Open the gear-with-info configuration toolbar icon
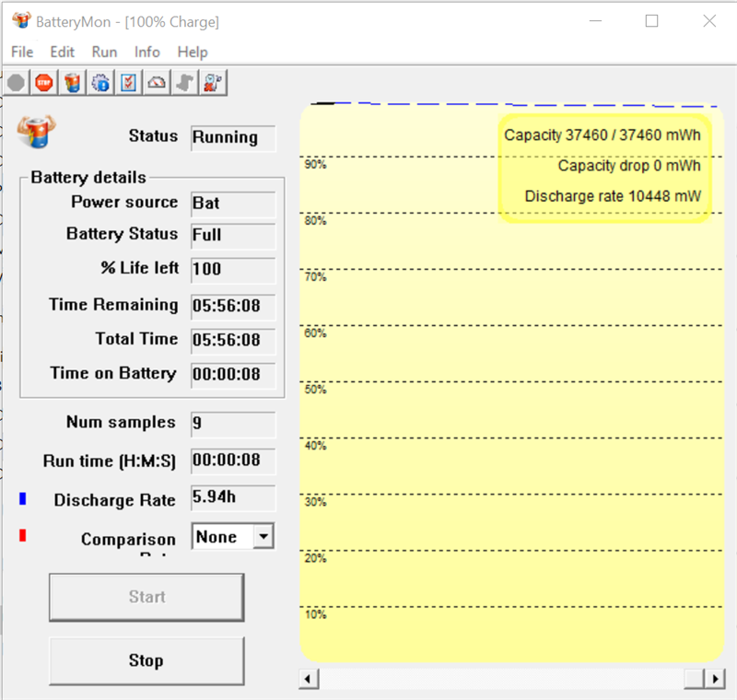The width and height of the screenshot is (737, 700). (100, 83)
